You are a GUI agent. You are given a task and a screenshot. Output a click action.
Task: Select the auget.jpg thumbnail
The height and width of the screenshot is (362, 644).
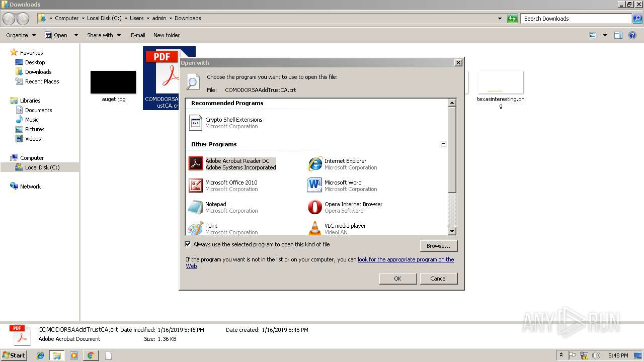113,82
